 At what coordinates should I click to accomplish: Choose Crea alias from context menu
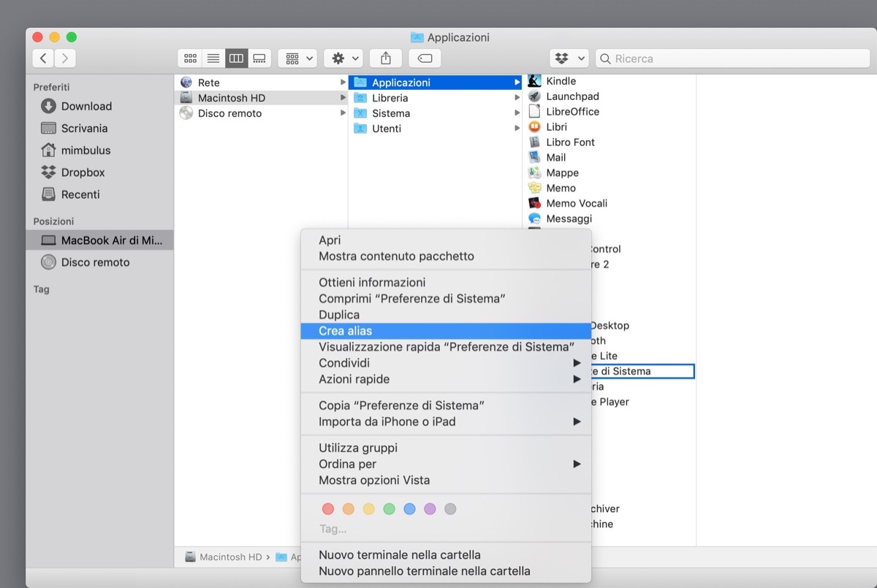(x=345, y=331)
